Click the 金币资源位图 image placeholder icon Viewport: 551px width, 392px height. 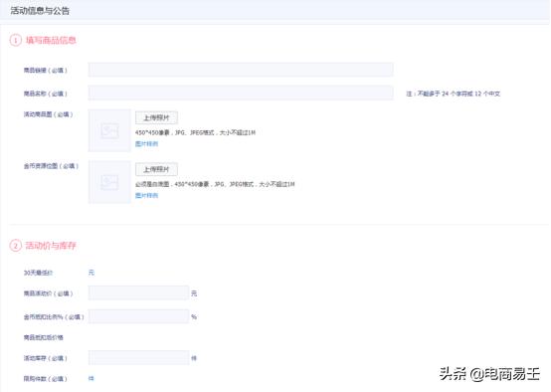[109, 182]
